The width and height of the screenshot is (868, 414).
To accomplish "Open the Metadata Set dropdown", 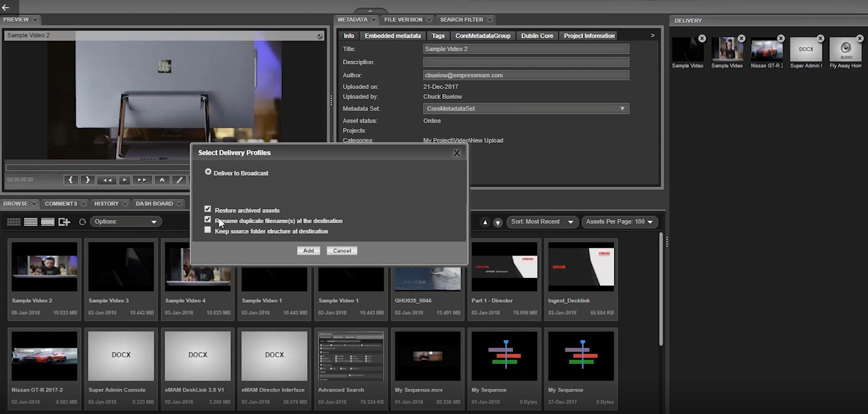I will point(622,109).
